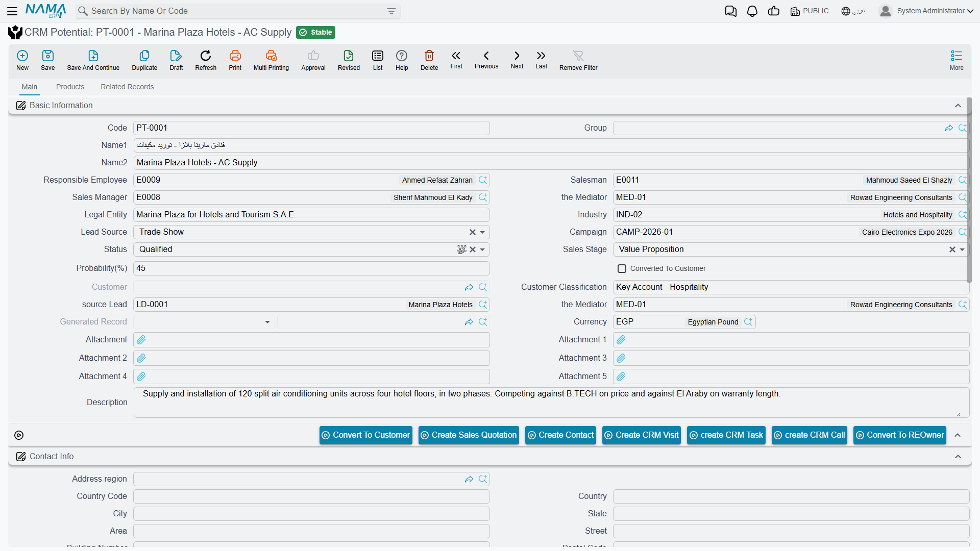
Task: Go to Next record
Action: click(517, 59)
